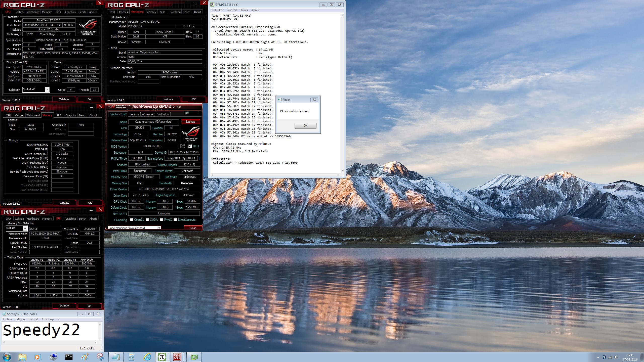Click the network signal tray icon
The width and height of the screenshot is (644, 362).
click(x=610, y=357)
